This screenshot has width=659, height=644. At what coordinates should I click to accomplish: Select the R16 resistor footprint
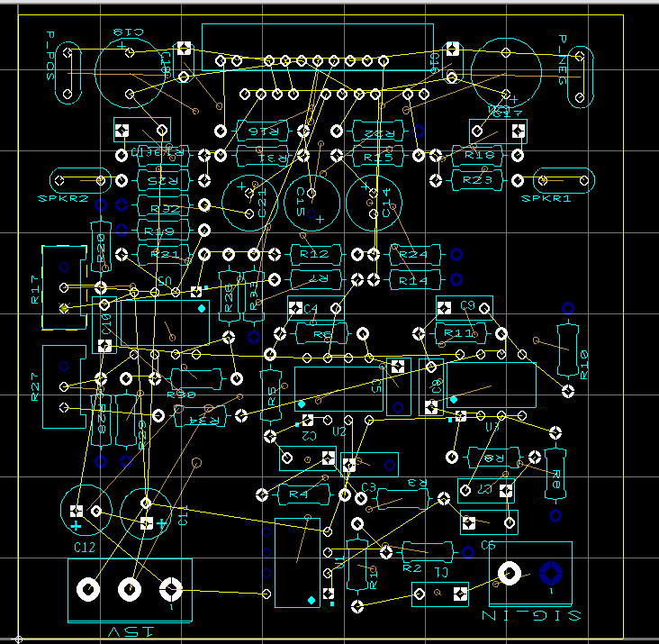click(262, 132)
